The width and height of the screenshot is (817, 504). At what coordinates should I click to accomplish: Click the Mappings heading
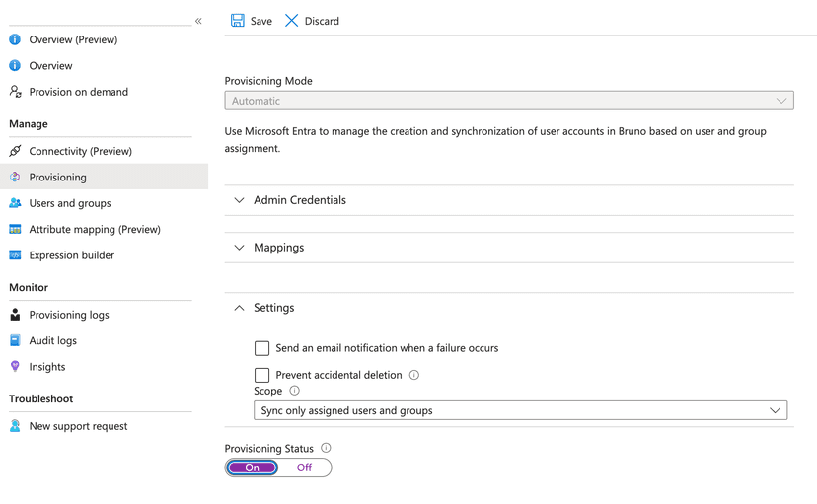pyautogui.click(x=279, y=248)
